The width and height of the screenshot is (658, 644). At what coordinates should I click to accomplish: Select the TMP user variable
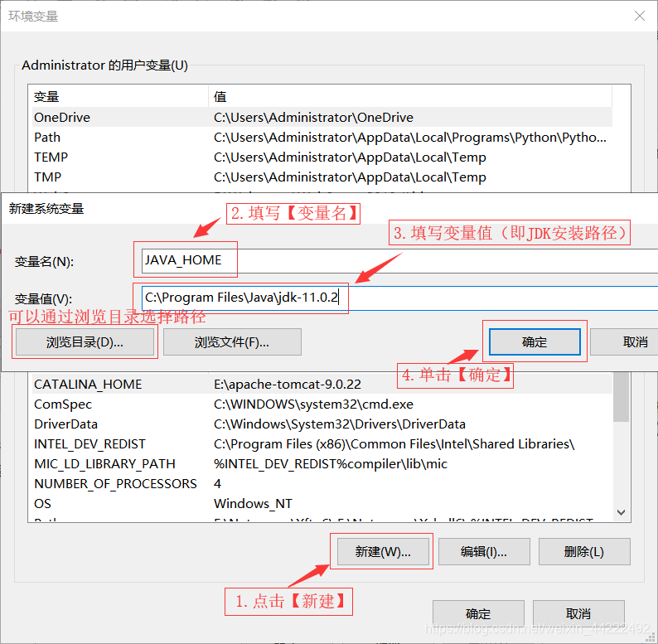[x=322, y=177]
